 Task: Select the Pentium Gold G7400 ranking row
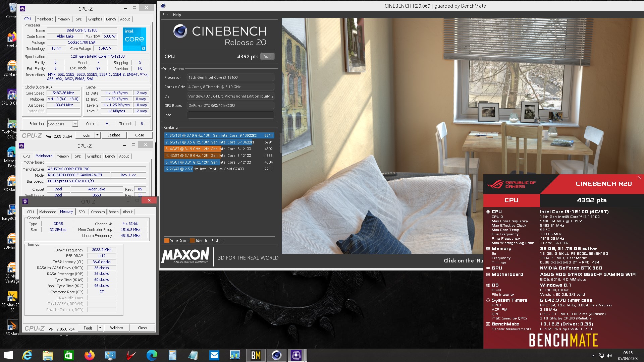[219, 169]
